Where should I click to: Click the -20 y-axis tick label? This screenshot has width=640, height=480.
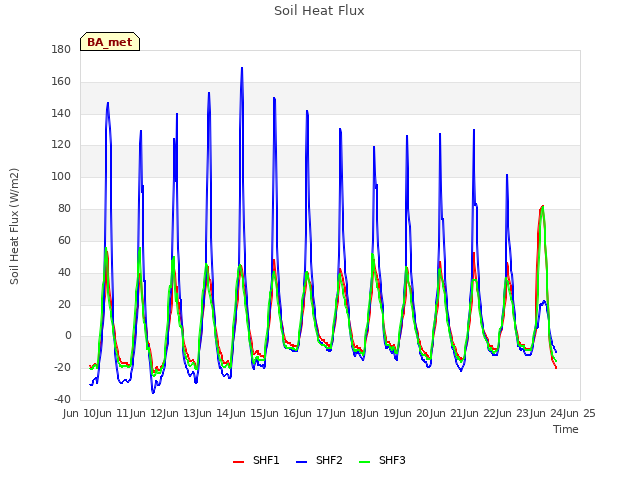[x=62, y=367]
